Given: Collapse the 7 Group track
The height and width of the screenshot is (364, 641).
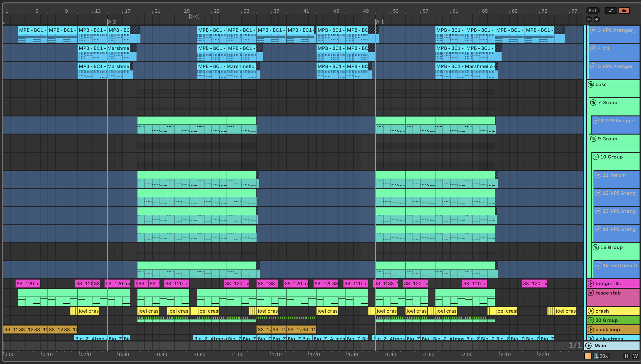Looking at the screenshot, I should [593, 102].
